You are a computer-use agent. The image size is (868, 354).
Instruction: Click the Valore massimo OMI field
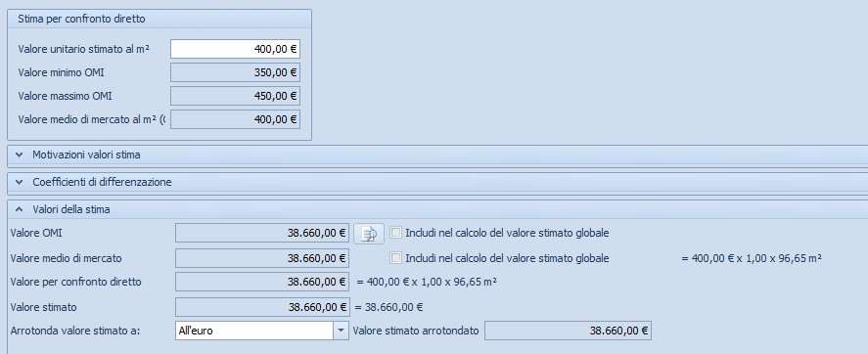coord(235,96)
